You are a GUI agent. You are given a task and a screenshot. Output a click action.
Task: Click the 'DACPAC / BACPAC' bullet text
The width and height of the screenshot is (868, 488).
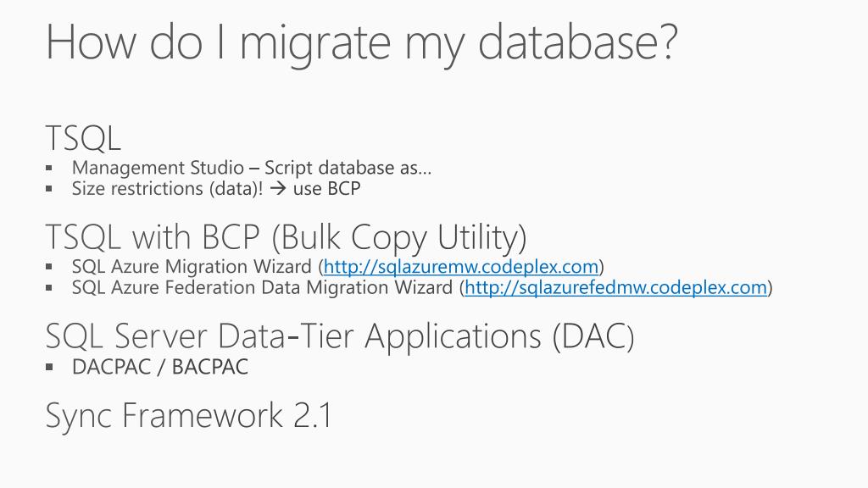(160, 367)
